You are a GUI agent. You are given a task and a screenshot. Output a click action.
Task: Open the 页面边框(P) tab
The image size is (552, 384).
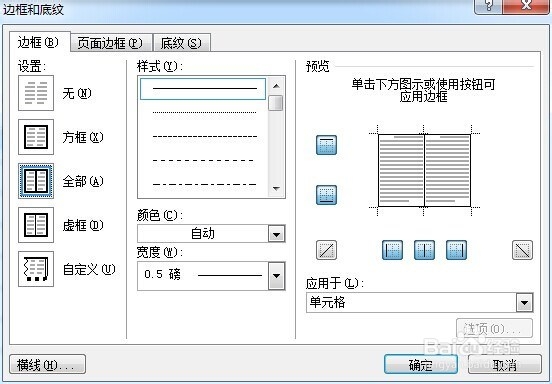coord(111,43)
